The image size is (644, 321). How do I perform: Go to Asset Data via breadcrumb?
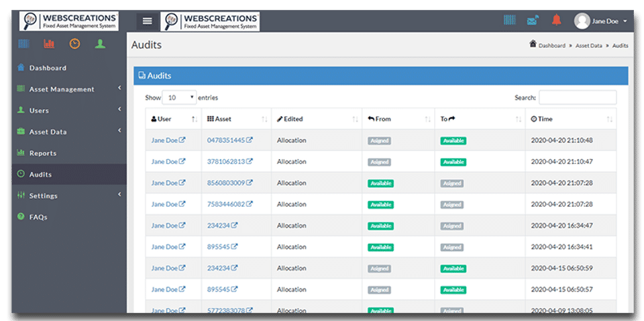pos(588,46)
